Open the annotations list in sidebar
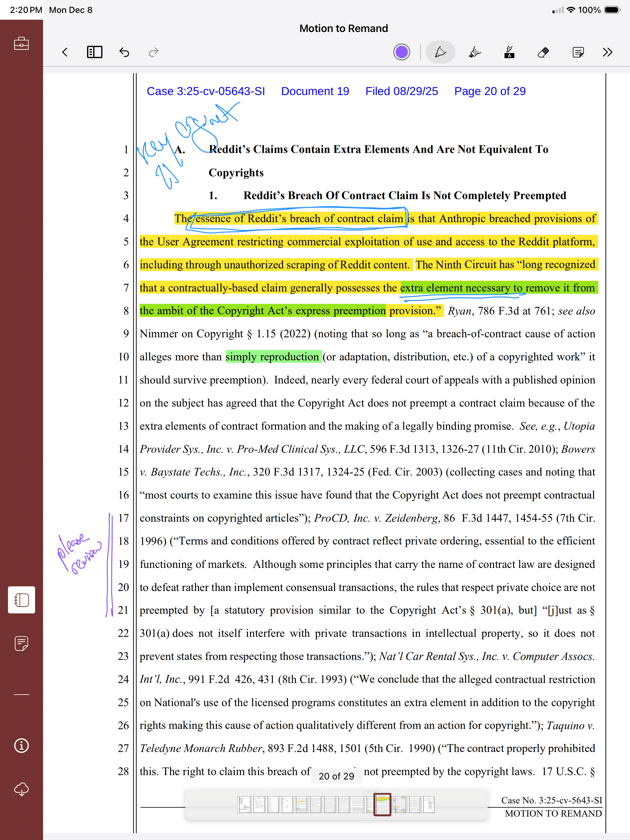Screen dimensions: 630x840 [x=21, y=643]
